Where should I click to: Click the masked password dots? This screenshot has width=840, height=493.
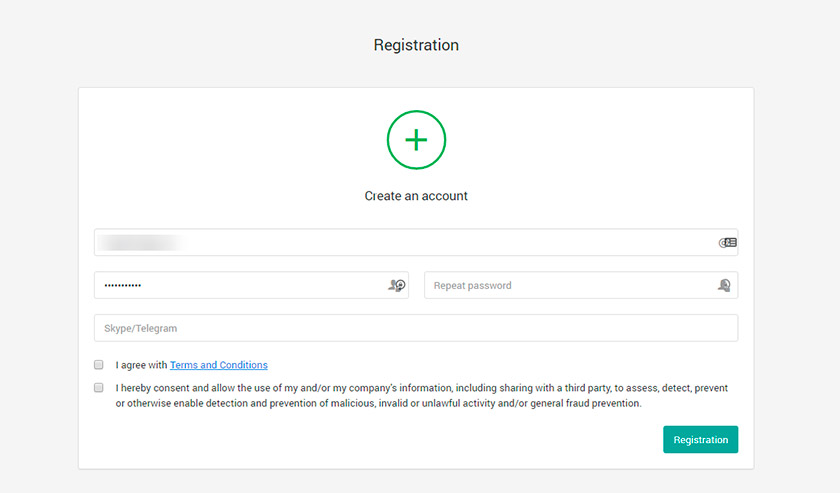pyautogui.click(x=123, y=286)
